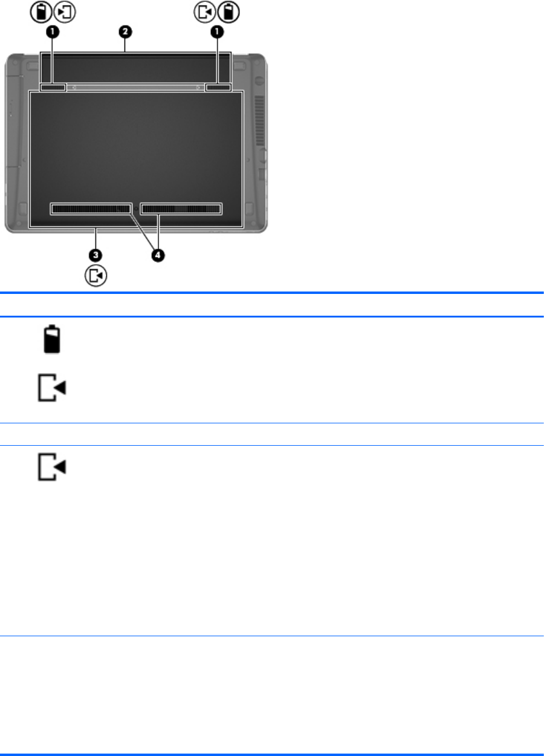Click the circled release icon below callout 3
Screen dimensions: 544x756
pyautogui.click(x=96, y=276)
